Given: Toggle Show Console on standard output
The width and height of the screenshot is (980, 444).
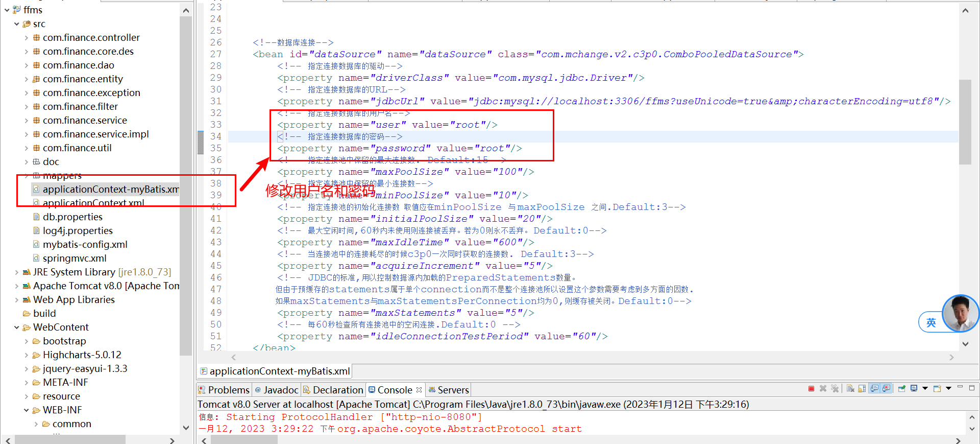Looking at the screenshot, I should pyautogui.click(x=874, y=388).
